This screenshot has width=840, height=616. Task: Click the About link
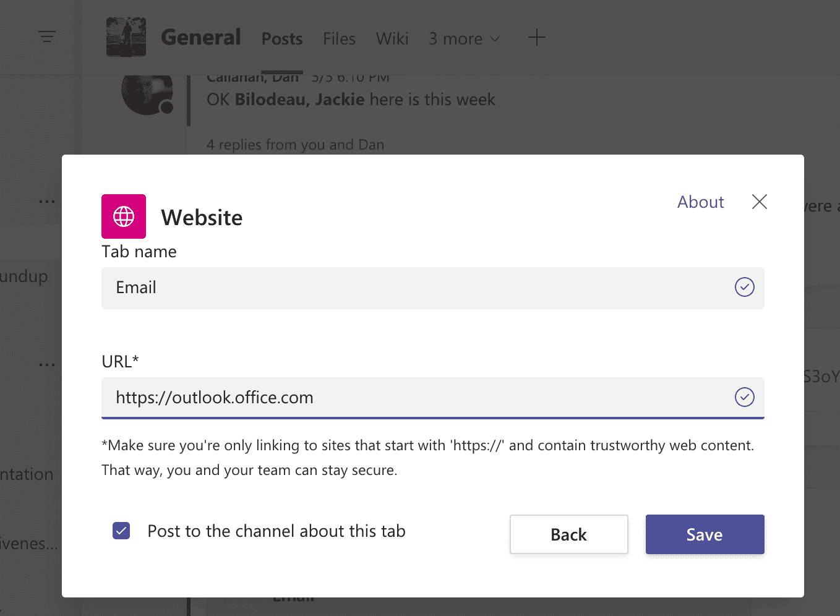700,202
